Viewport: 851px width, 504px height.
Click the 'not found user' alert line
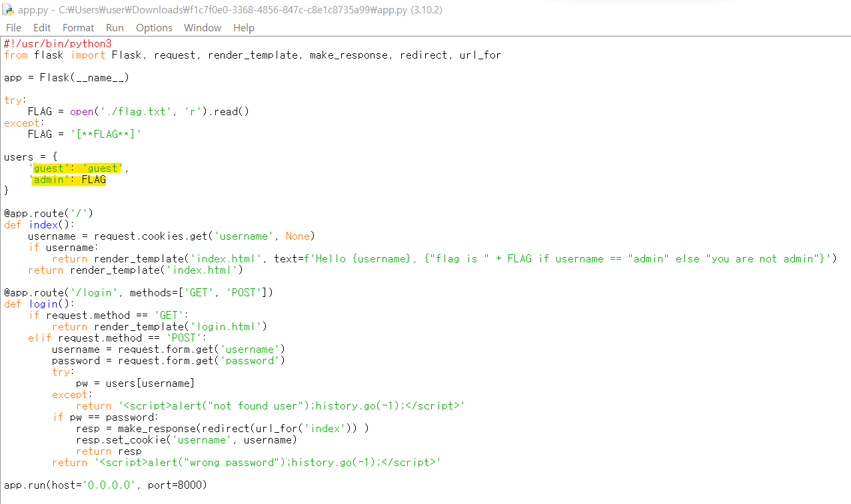click(x=270, y=405)
